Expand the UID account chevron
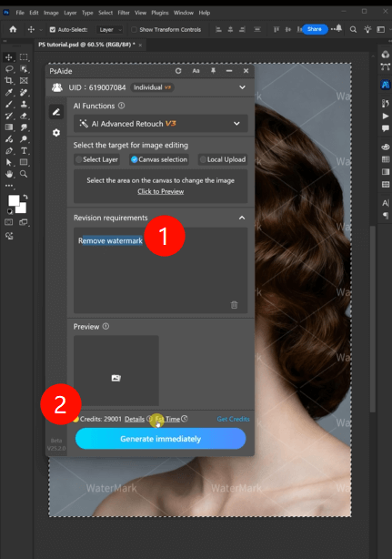The height and width of the screenshot is (559, 392). [x=242, y=87]
